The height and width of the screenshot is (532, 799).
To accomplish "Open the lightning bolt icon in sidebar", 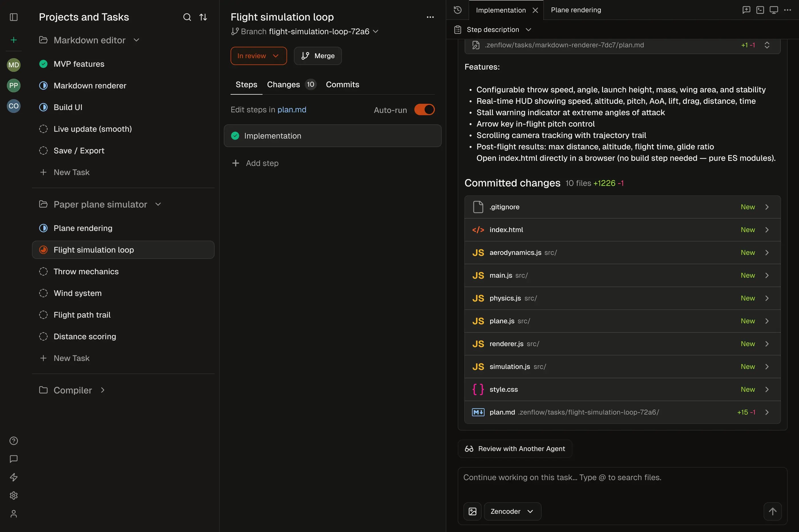I will [14, 477].
